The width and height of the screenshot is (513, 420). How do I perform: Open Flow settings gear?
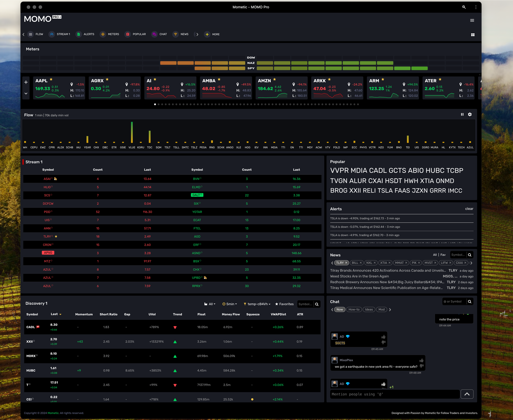tap(470, 115)
